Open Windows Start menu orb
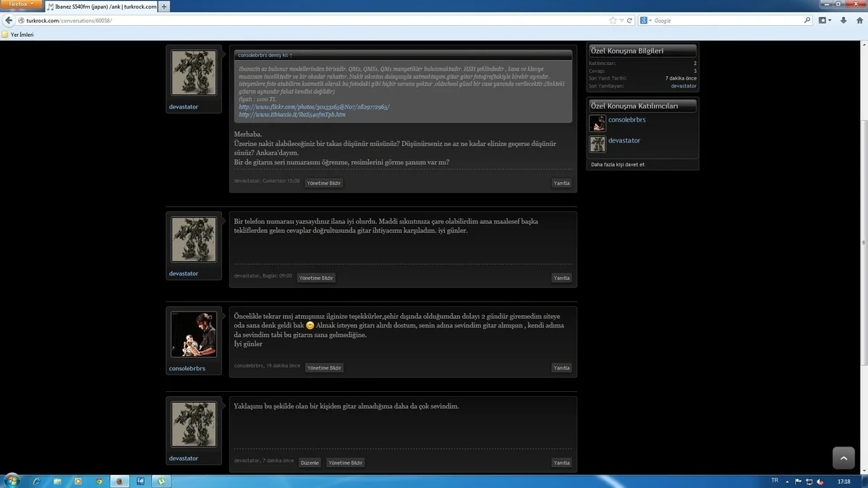Viewport: 868px width, 488px height. pos(12,481)
